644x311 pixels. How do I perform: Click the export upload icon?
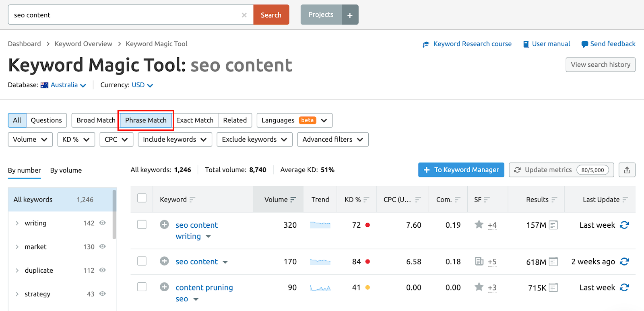tap(627, 170)
